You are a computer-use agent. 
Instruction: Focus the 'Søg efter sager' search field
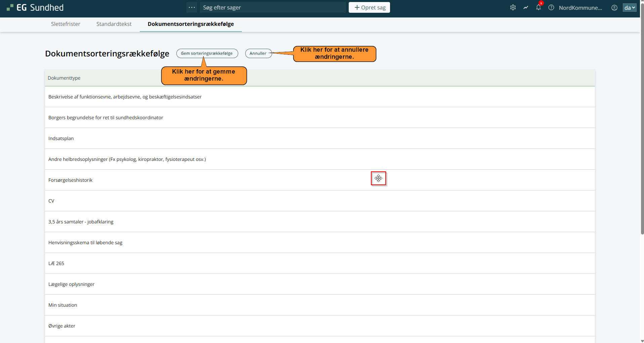[272, 7]
